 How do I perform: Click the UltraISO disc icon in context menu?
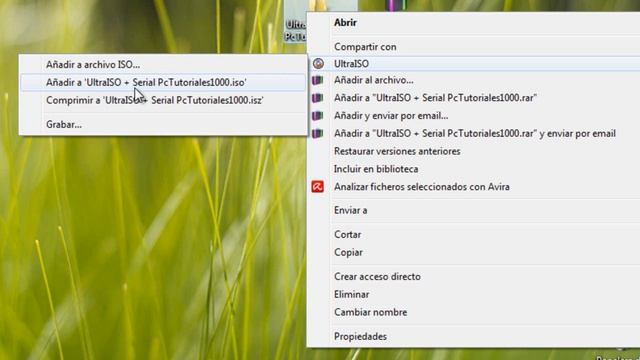(318, 64)
